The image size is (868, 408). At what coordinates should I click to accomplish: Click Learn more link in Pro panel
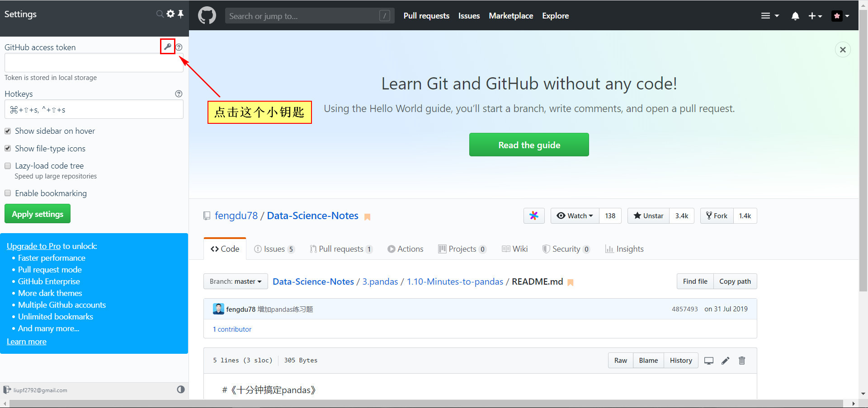tap(27, 342)
